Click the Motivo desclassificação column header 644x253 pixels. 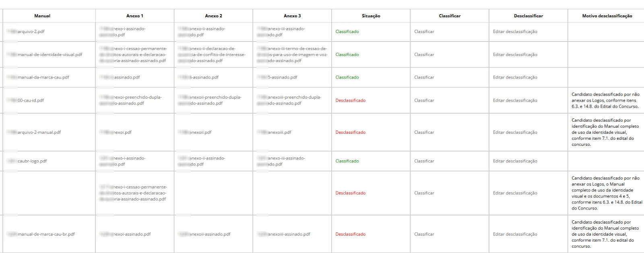pos(607,16)
